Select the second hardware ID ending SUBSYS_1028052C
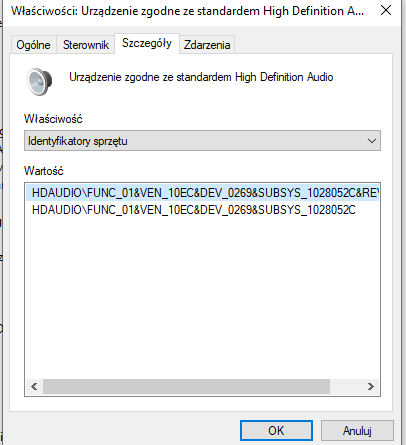This screenshot has height=445, width=406. (194, 210)
